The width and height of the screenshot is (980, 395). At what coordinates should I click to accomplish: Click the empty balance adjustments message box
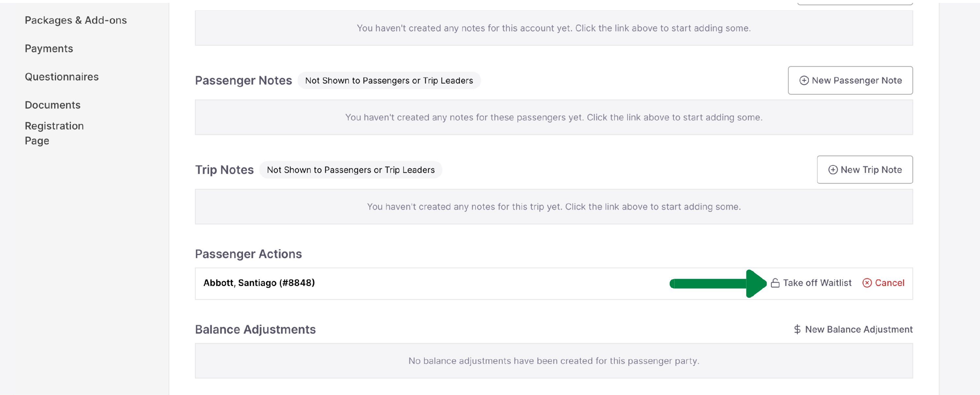[x=553, y=361]
